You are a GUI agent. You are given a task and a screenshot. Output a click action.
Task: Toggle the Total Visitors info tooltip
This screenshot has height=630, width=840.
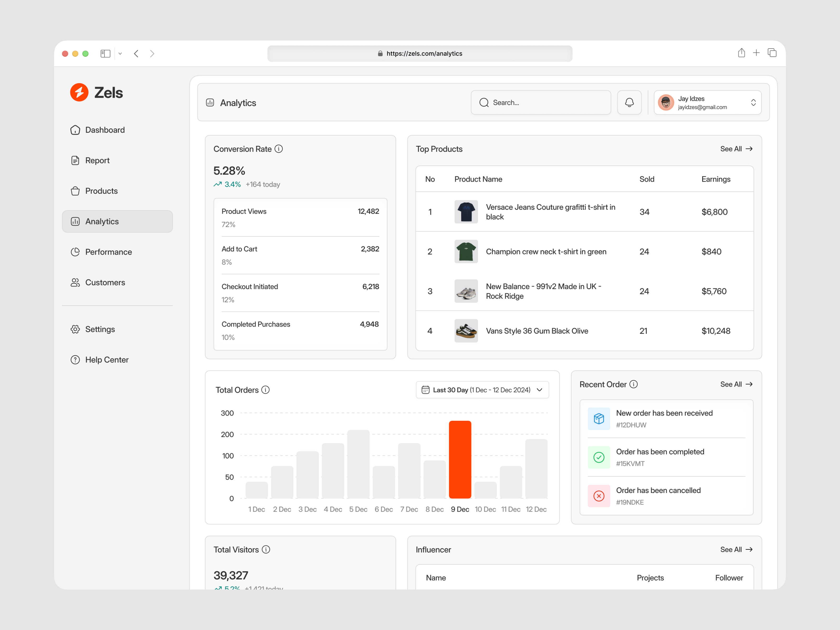[266, 549]
